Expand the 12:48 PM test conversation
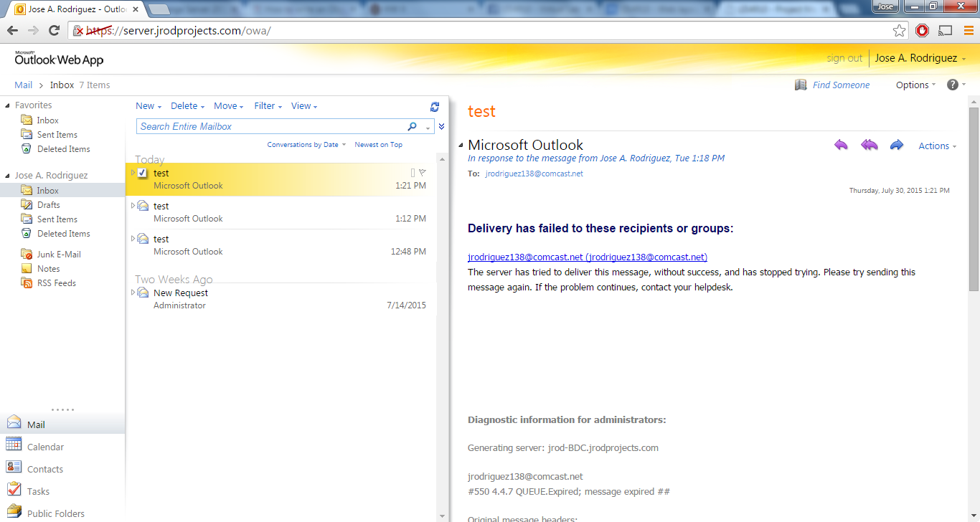Viewport: 980px width, 522px height. (133, 239)
